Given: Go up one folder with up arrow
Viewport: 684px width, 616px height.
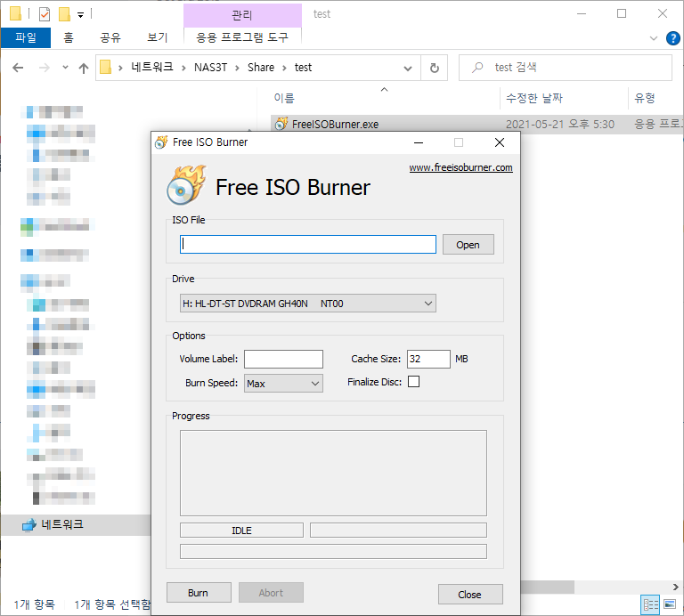Looking at the screenshot, I should (84, 68).
